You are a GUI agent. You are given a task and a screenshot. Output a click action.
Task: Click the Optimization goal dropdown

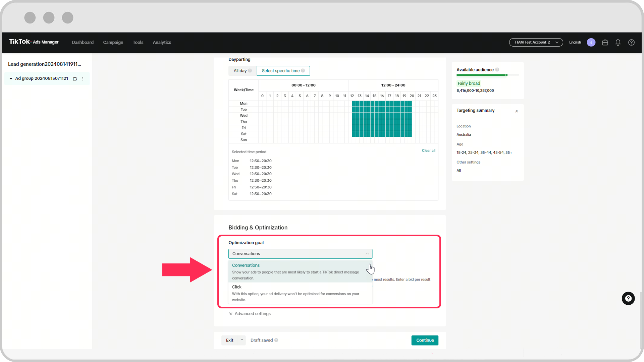click(x=300, y=253)
